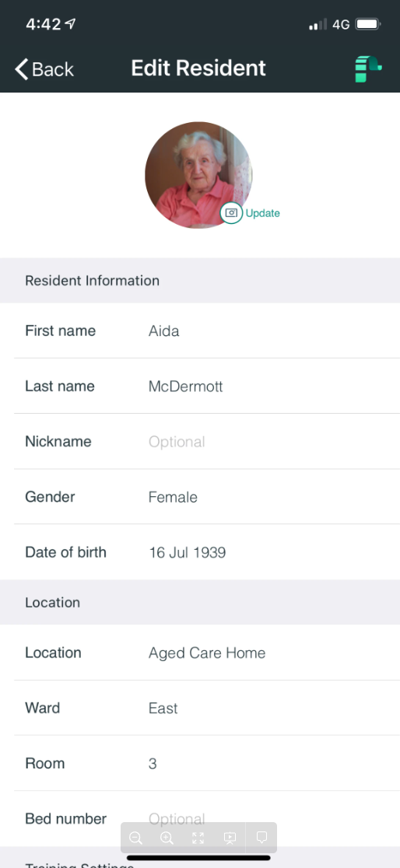The height and width of the screenshot is (868, 400).
Task: Tap the battery status indicator
Action: [368, 24]
